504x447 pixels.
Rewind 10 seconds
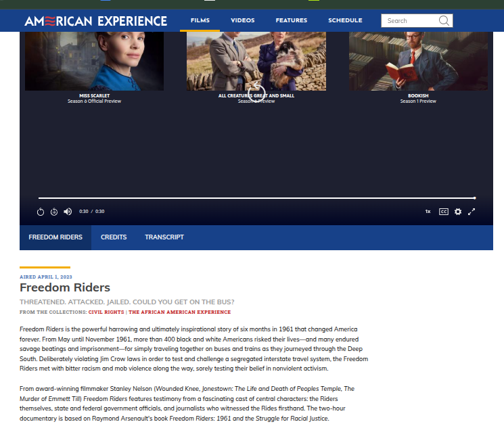coord(54,212)
